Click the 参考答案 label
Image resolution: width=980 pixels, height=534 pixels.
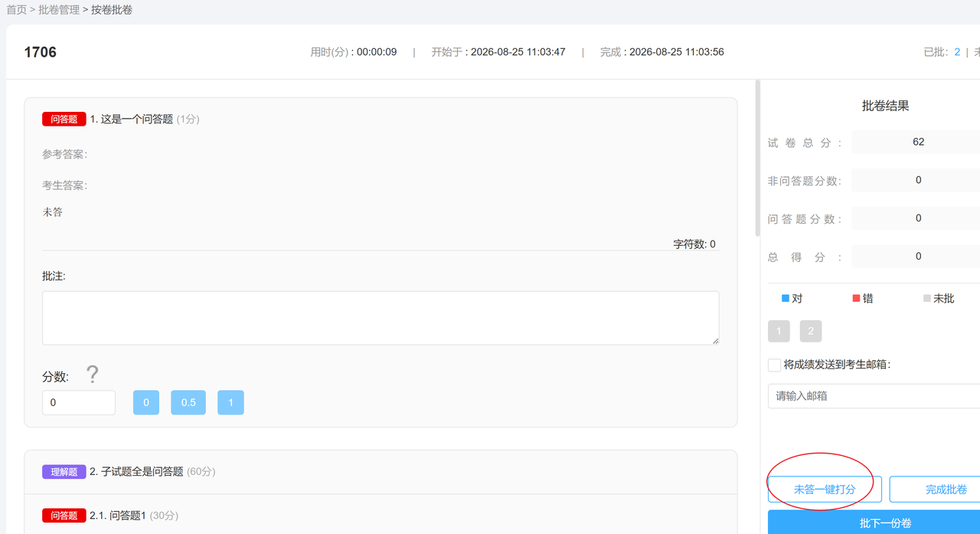[x=64, y=154]
